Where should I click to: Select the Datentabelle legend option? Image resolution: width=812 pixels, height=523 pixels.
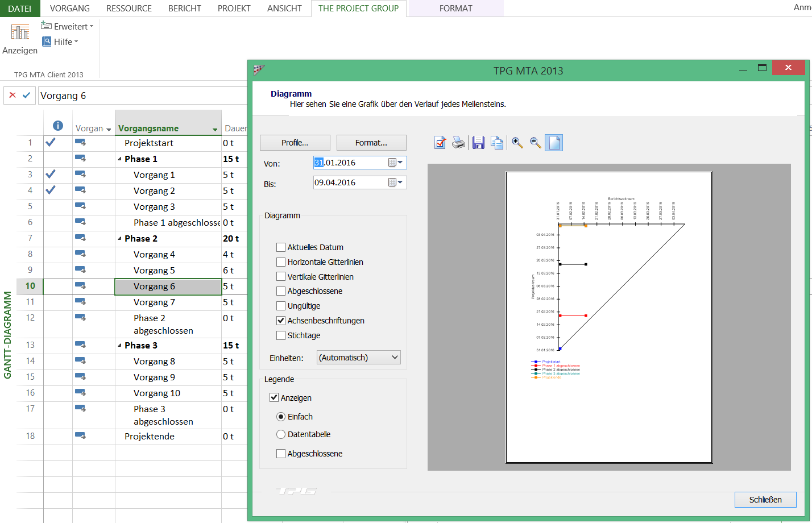click(x=281, y=434)
